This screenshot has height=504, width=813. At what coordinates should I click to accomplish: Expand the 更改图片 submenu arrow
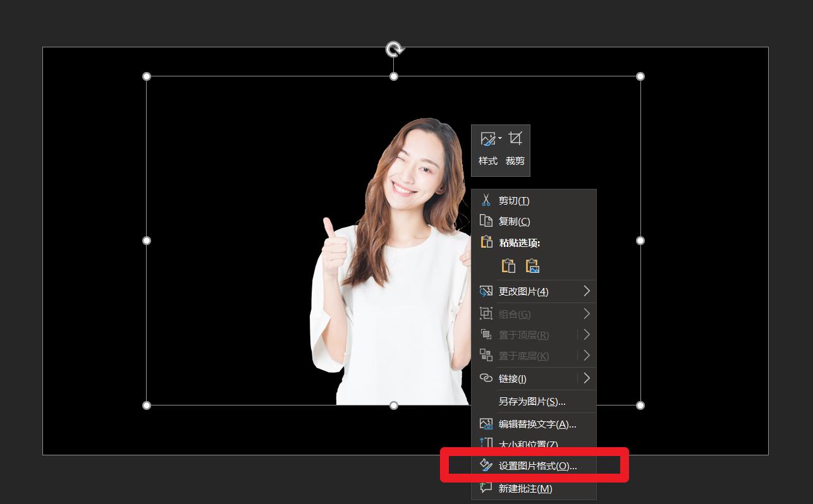click(x=585, y=291)
